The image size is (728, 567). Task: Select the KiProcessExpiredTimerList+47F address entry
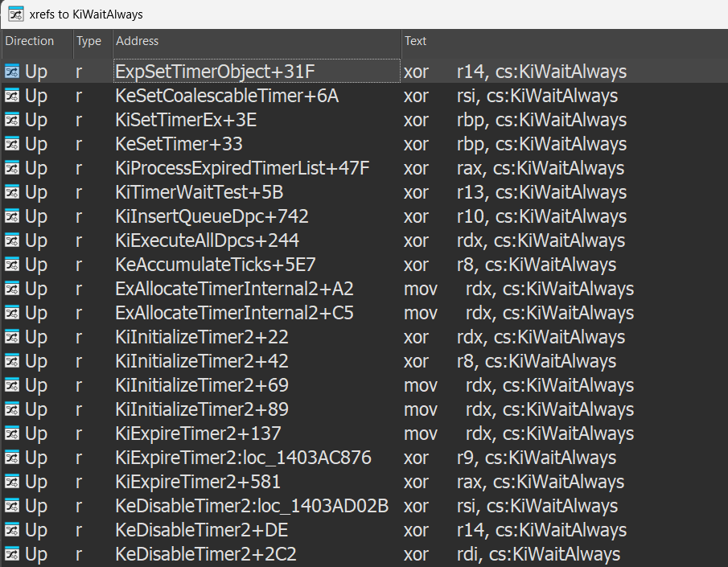click(242, 168)
